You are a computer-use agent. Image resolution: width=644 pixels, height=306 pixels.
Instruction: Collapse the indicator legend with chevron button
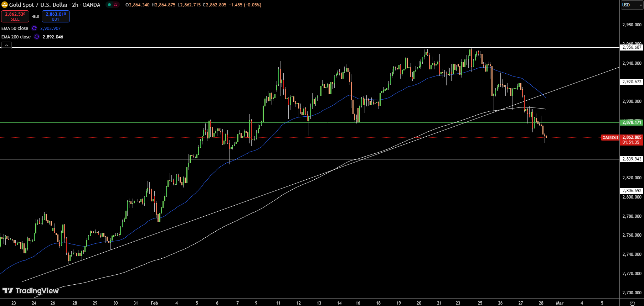point(6,45)
